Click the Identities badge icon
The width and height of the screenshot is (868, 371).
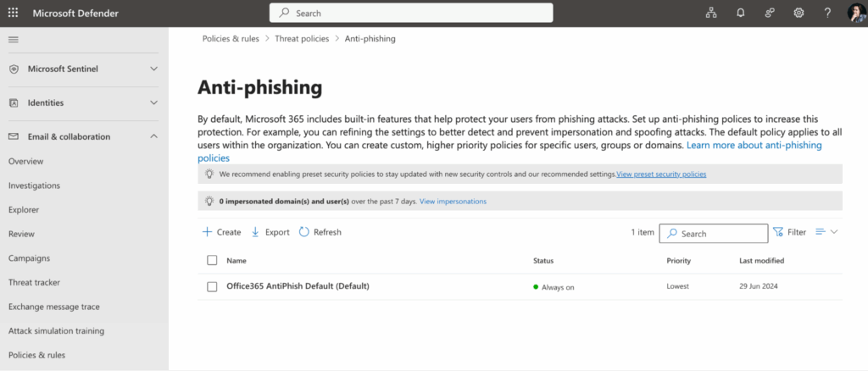point(14,102)
